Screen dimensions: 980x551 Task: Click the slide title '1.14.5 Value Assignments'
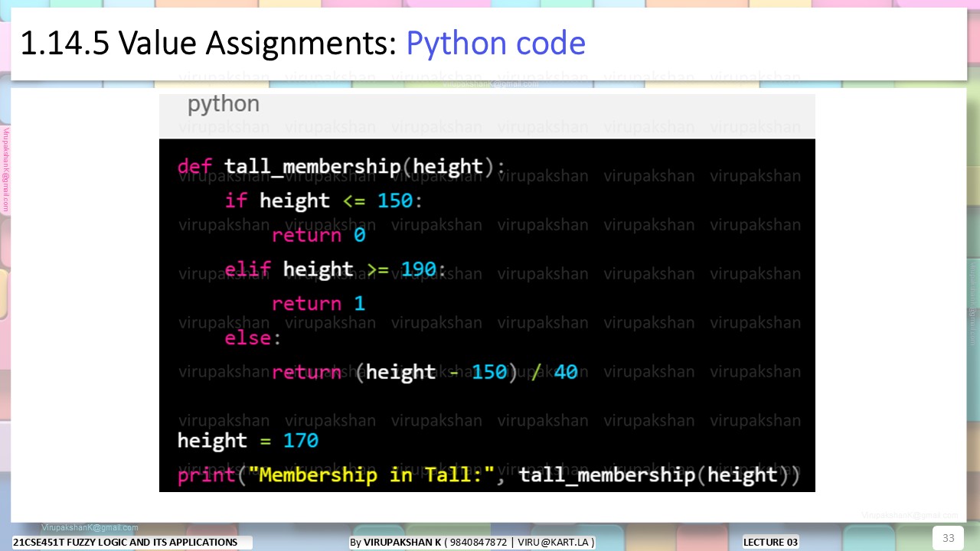click(209, 44)
